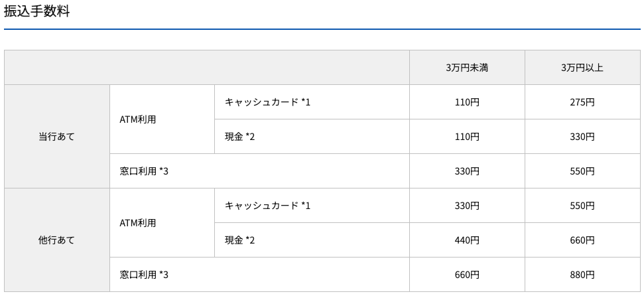644x296 pixels.
Task: Click 窓口利用 *3 under 当行あて
Action: [x=145, y=171]
